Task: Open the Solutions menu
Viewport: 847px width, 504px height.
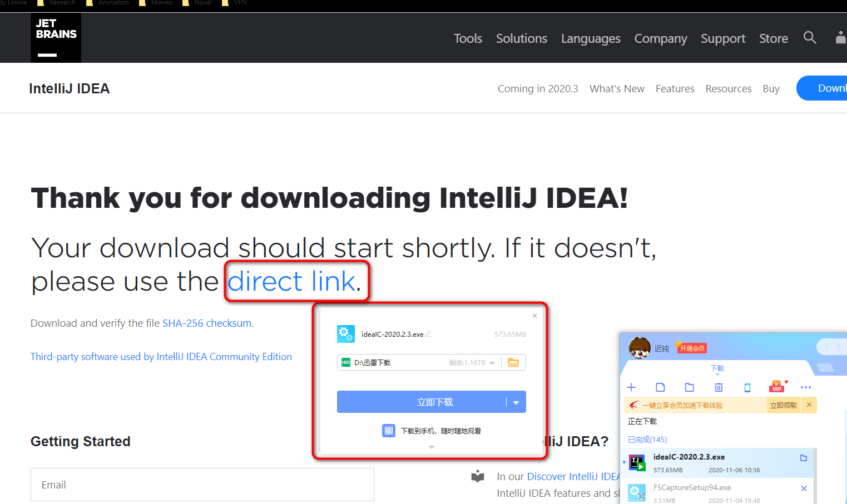Action: [x=522, y=38]
